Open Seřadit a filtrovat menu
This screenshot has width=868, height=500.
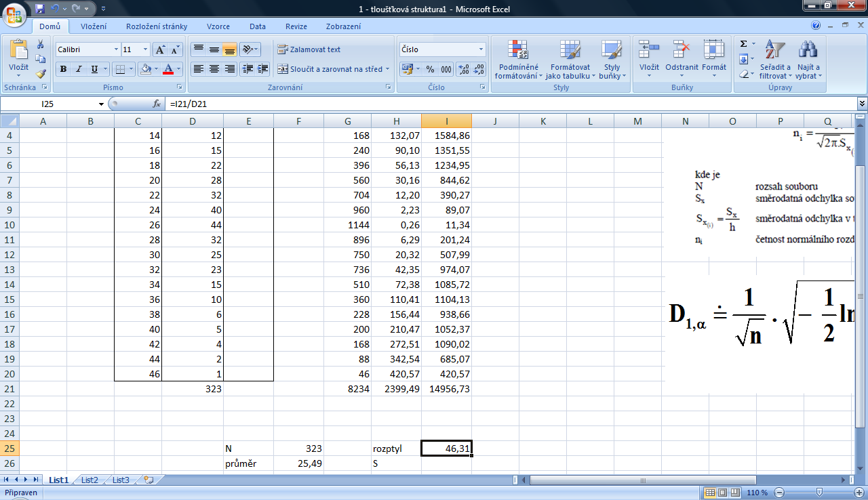click(x=775, y=60)
